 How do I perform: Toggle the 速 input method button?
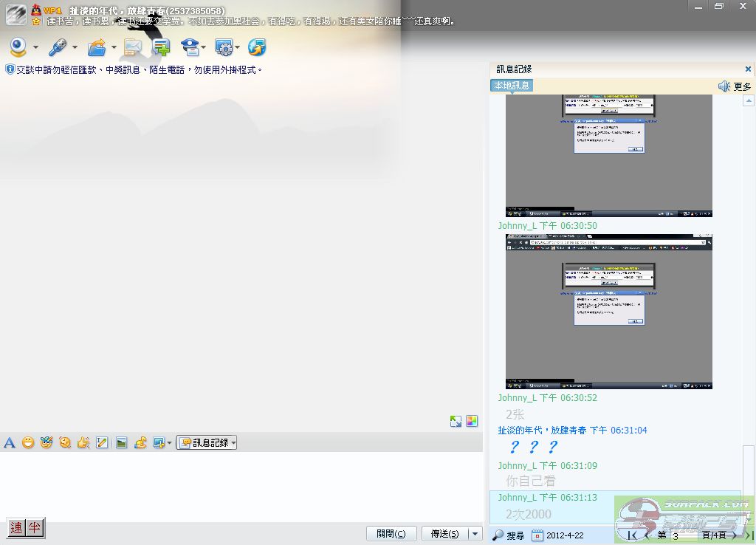[16, 527]
